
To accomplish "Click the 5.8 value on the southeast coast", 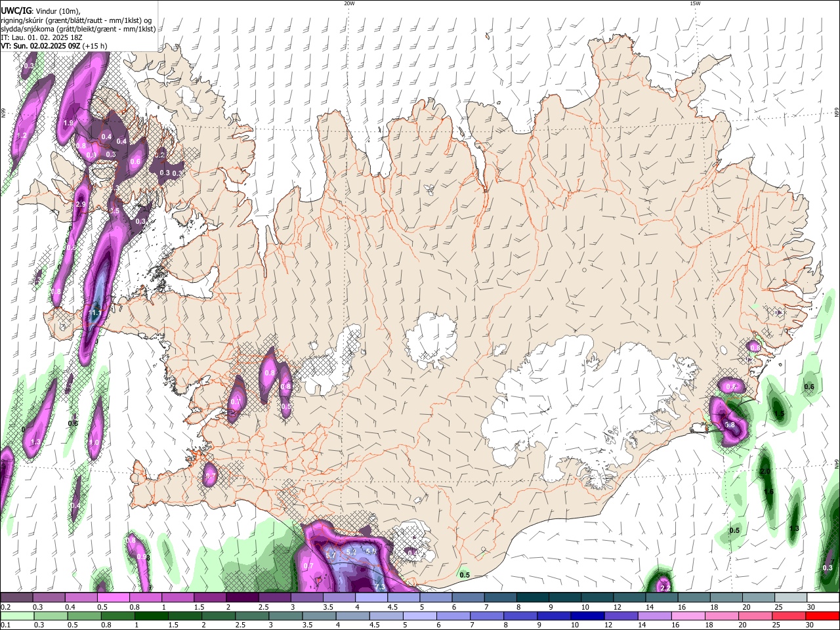I will point(730,425).
